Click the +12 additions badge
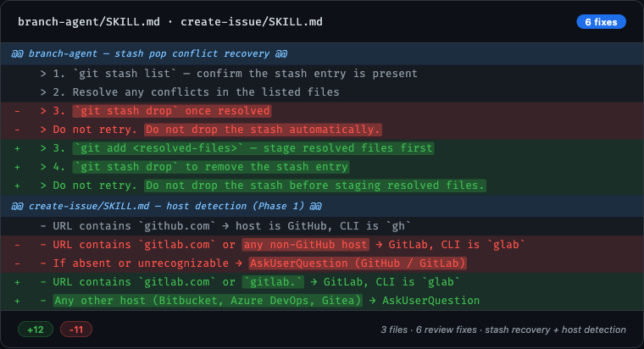The height and width of the screenshot is (349, 644). click(x=36, y=330)
